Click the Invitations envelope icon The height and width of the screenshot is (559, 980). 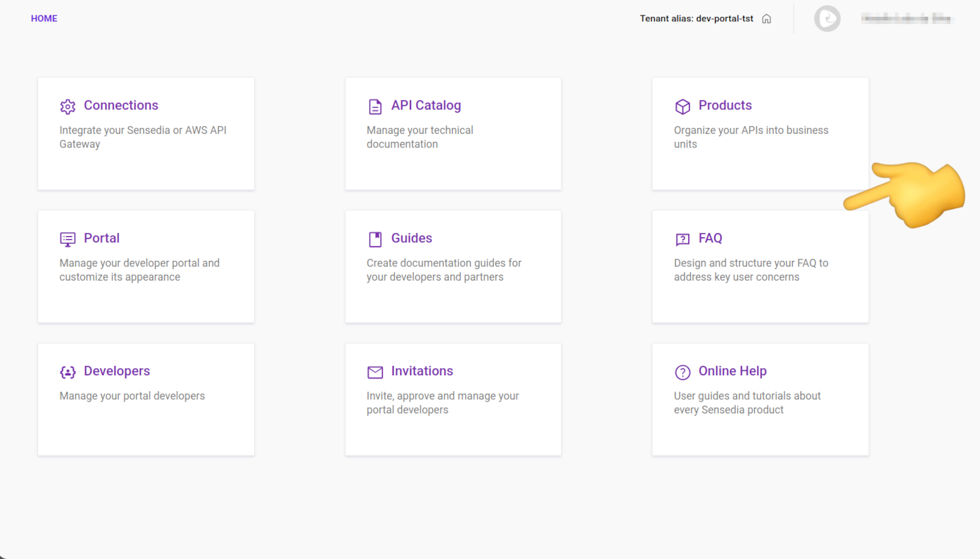click(375, 372)
